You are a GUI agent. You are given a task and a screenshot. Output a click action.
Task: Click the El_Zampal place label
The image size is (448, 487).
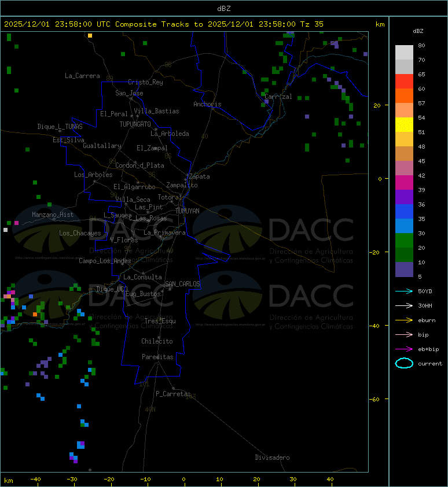(x=152, y=148)
